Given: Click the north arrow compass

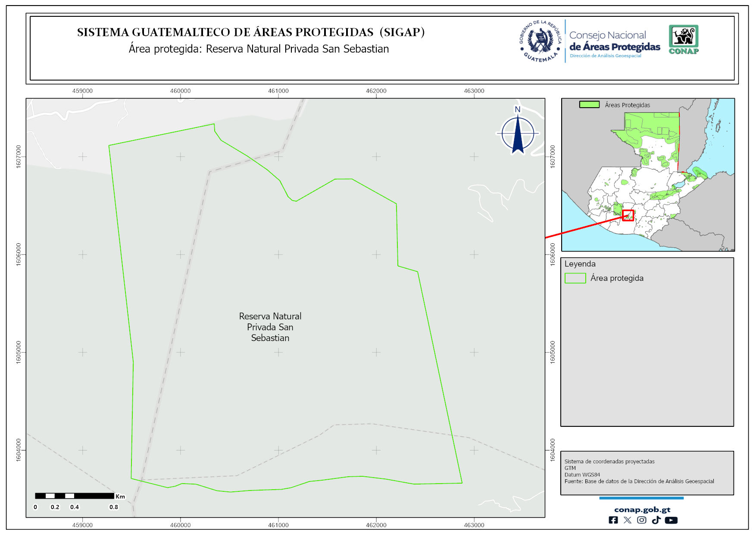Looking at the screenshot, I should click(x=518, y=133).
